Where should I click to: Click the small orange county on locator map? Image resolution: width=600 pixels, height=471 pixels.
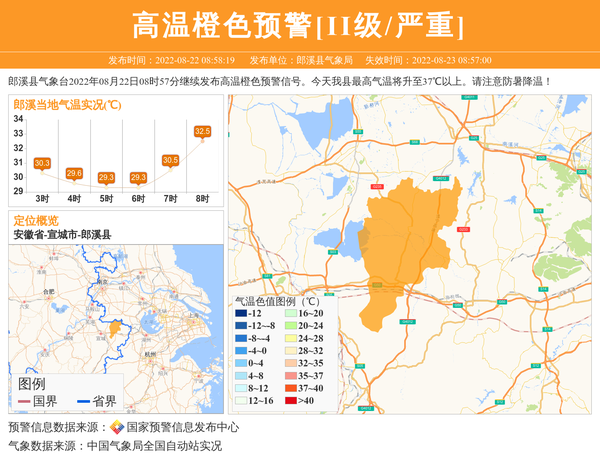click(x=115, y=328)
